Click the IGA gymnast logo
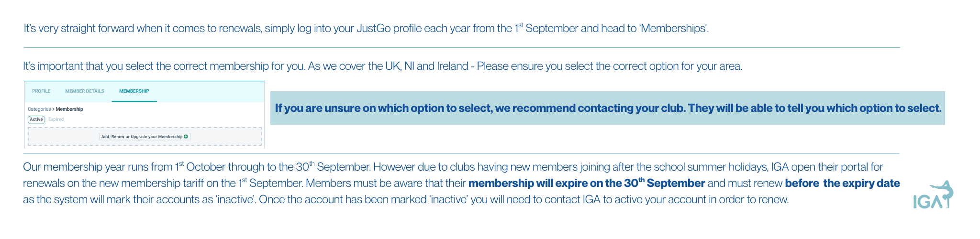The height and width of the screenshot is (239, 980). pos(933,195)
